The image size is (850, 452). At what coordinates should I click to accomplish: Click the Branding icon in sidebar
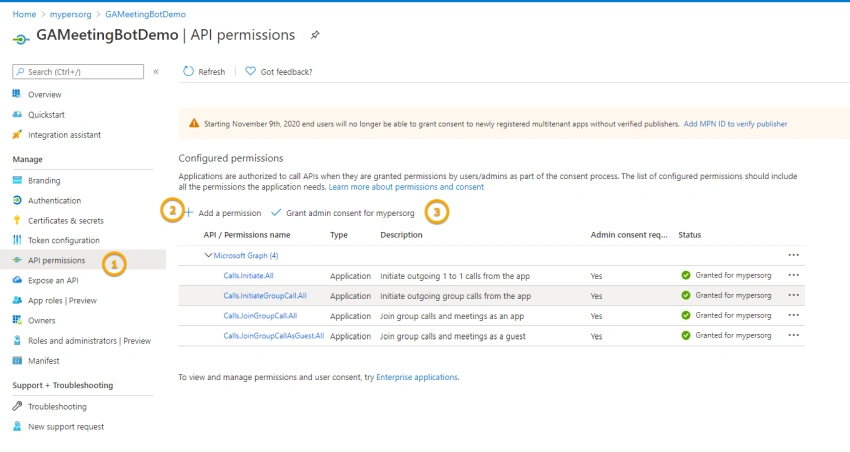click(x=17, y=180)
